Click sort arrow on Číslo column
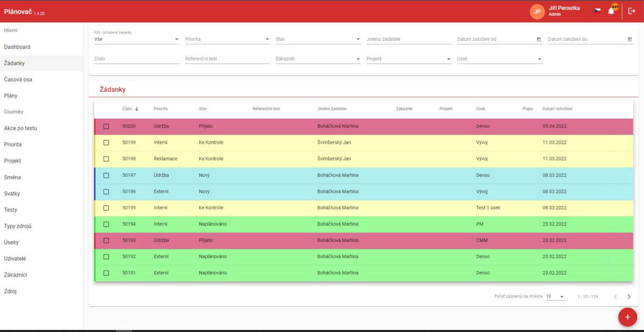This screenshot has height=332, width=644. (137, 109)
